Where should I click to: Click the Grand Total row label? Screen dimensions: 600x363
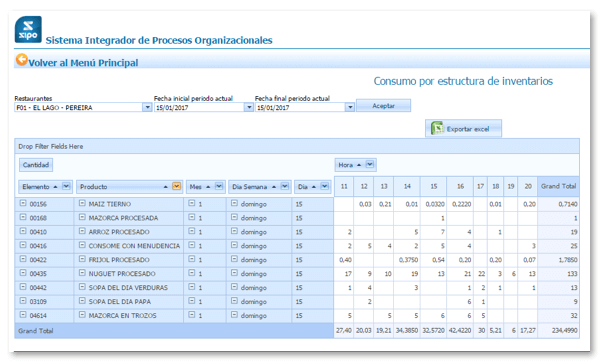[x=36, y=331]
